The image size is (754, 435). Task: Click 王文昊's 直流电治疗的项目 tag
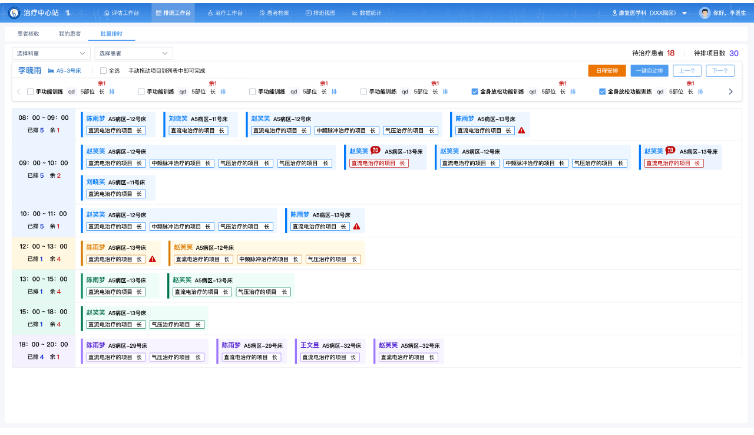click(x=329, y=357)
